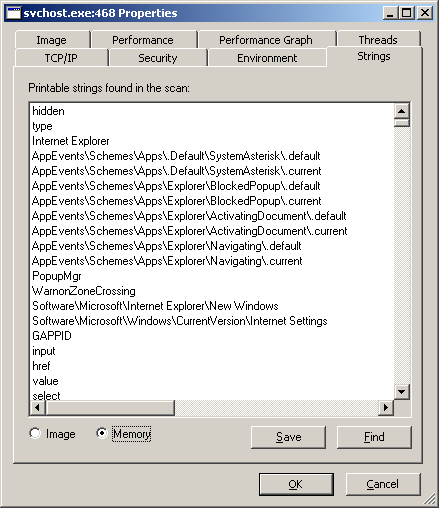Click the scroll right arrow below strings
Image resolution: width=439 pixels, height=508 pixels.
click(386, 407)
